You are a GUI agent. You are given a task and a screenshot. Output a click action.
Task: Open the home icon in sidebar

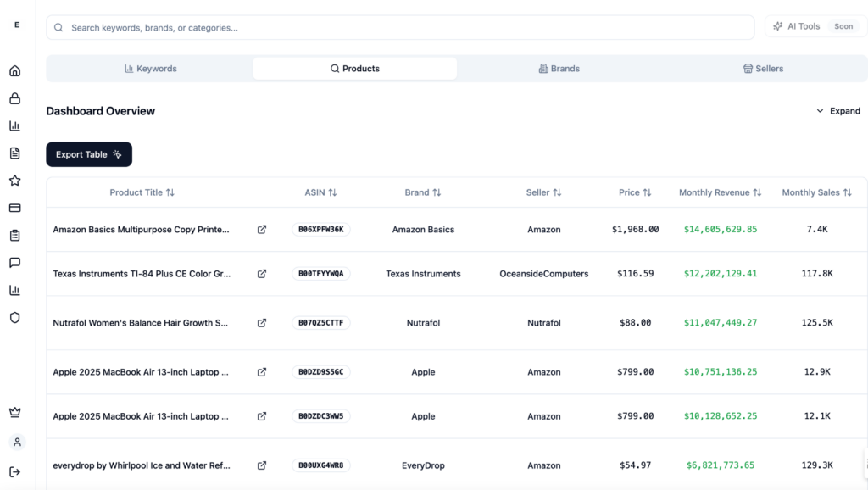(x=14, y=71)
